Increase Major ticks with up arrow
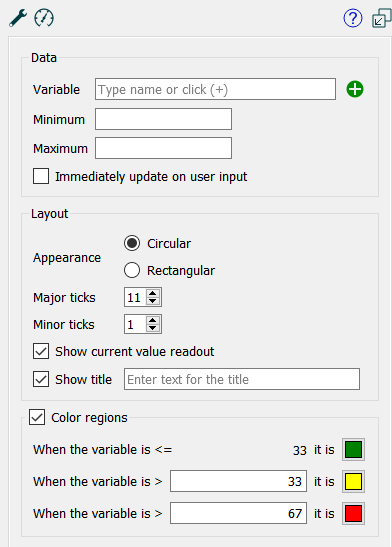The image size is (392, 547). tap(152, 293)
